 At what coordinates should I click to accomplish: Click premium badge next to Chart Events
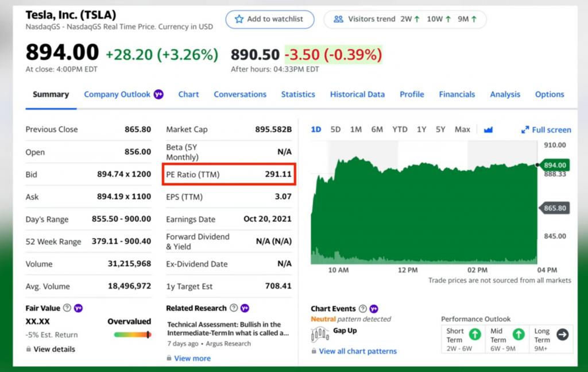coord(374,309)
